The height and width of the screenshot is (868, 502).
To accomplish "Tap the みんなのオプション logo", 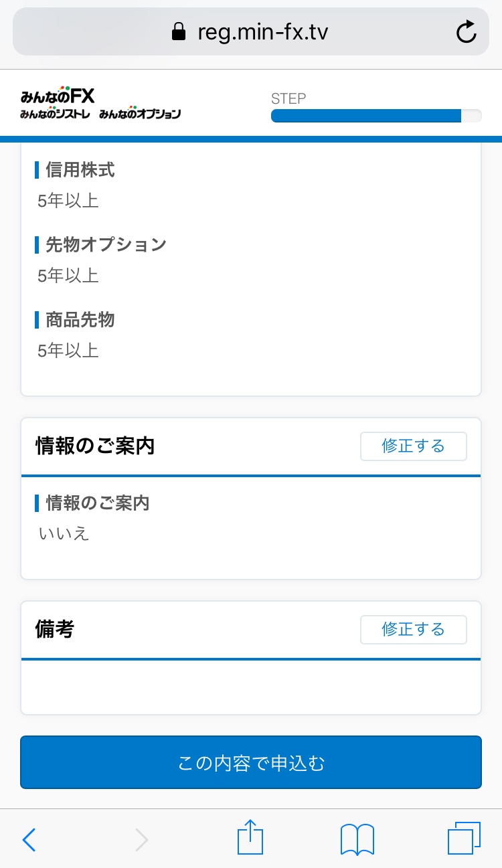I will coord(140,114).
